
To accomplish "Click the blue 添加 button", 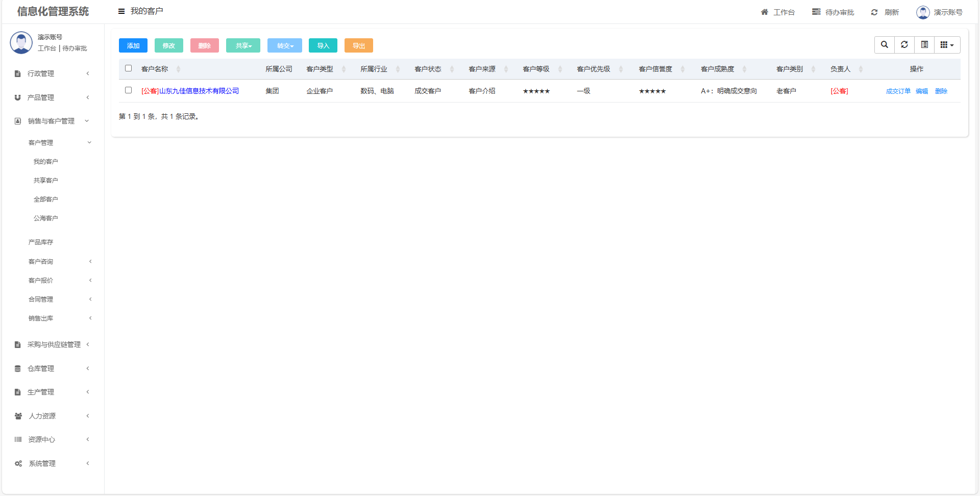I will [133, 46].
